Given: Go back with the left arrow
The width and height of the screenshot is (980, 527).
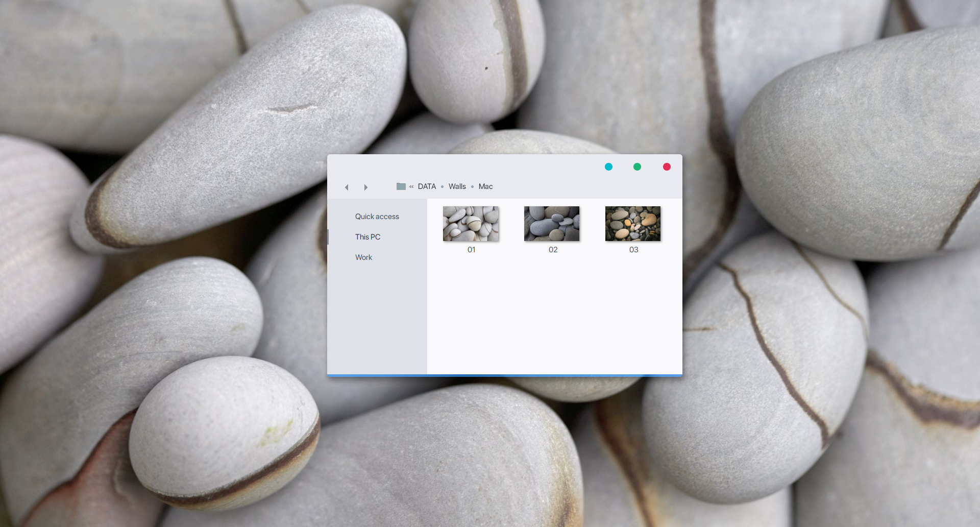Looking at the screenshot, I should (x=347, y=187).
